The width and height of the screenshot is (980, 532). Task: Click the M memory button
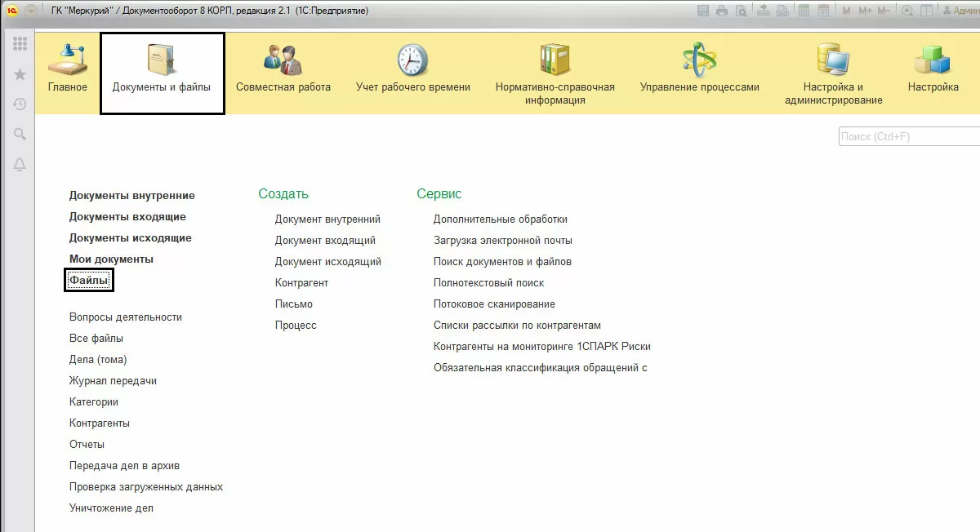(846, 11)
